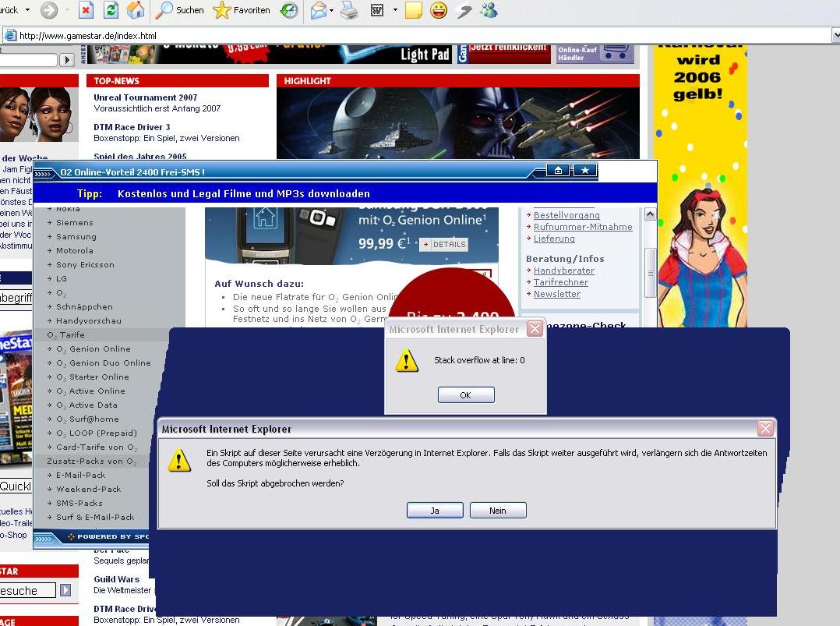The width and height of the screenshot is (840, 626).
Task: Click the Yahoo smiley messenger icon
Action: (x=439, y=10)
